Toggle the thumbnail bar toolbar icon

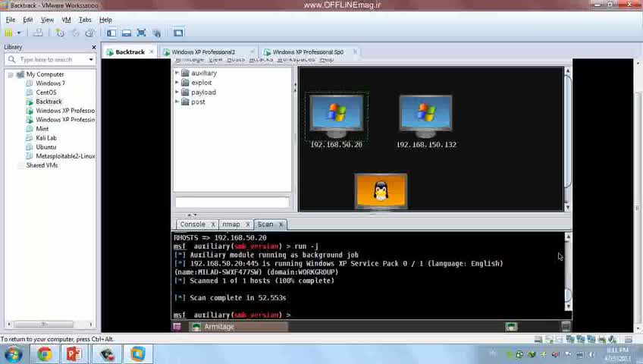coord(127,33)
